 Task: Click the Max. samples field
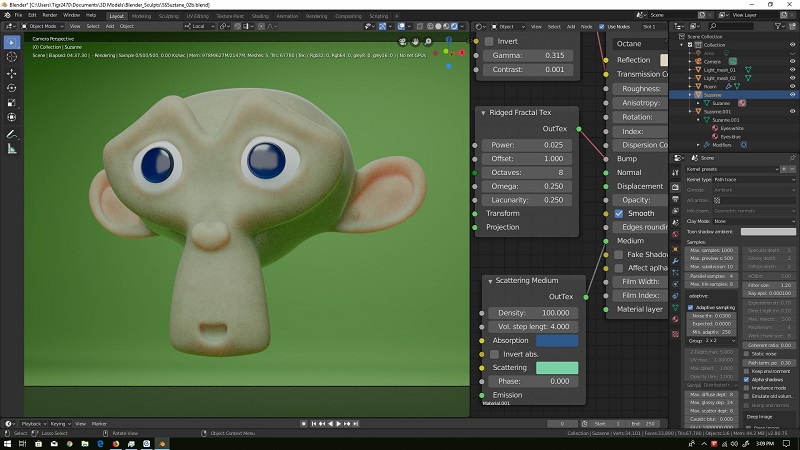(x=712, y=250)
